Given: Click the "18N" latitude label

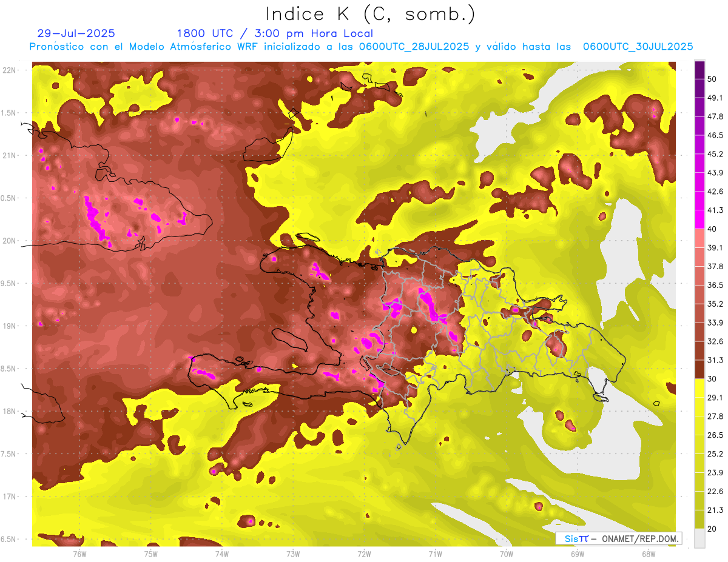Looking at the screenshot, I should tap(10, 412).
